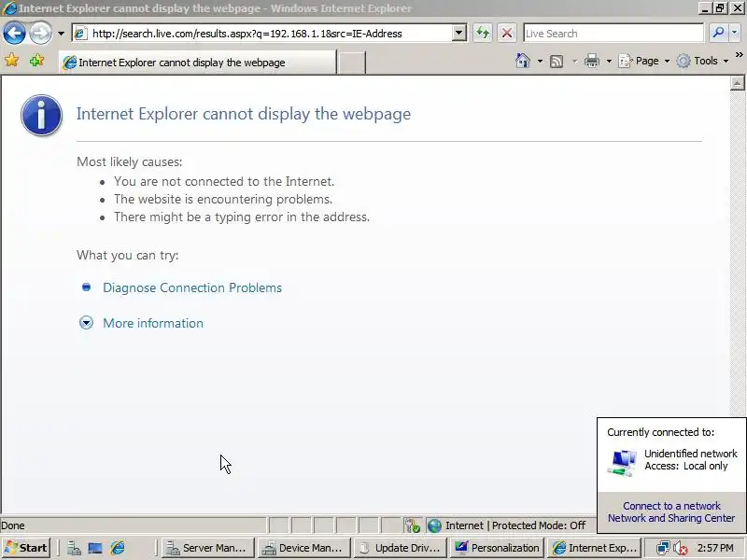Click the Forward navigation arrow

(x=40, y=34)
